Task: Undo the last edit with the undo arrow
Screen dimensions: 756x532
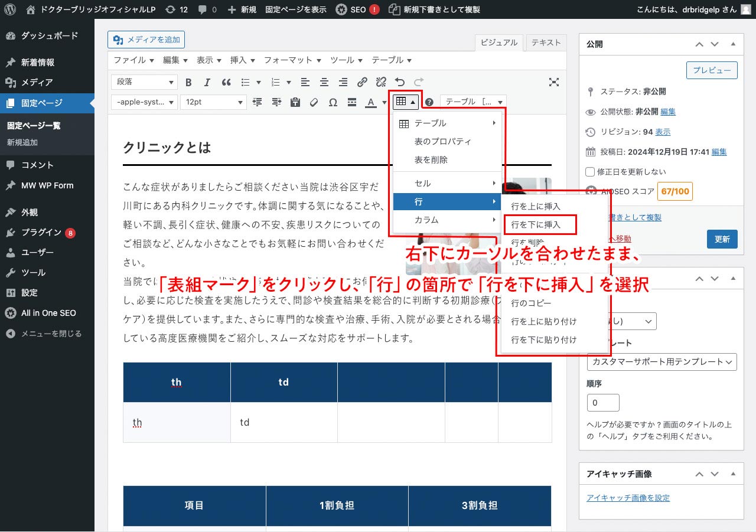Action: coord(400,83)
